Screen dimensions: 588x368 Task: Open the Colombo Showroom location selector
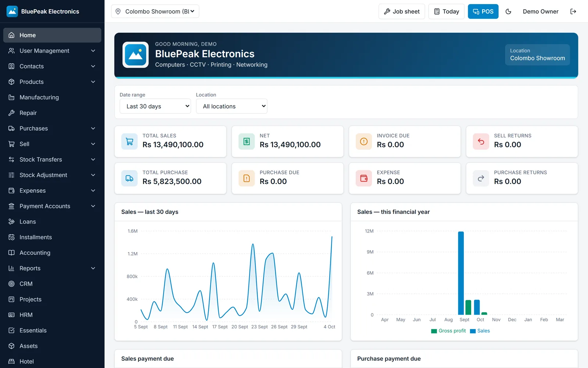point(155,11)
